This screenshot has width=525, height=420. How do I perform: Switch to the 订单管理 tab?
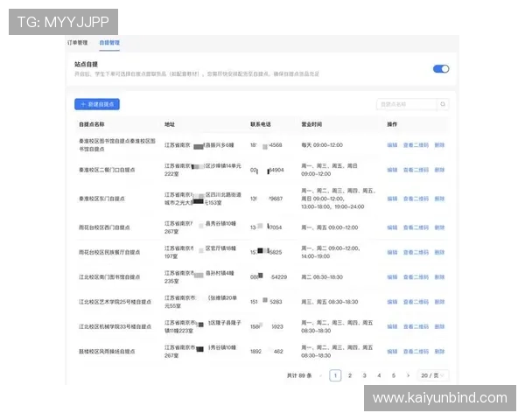tap(77, 43)
